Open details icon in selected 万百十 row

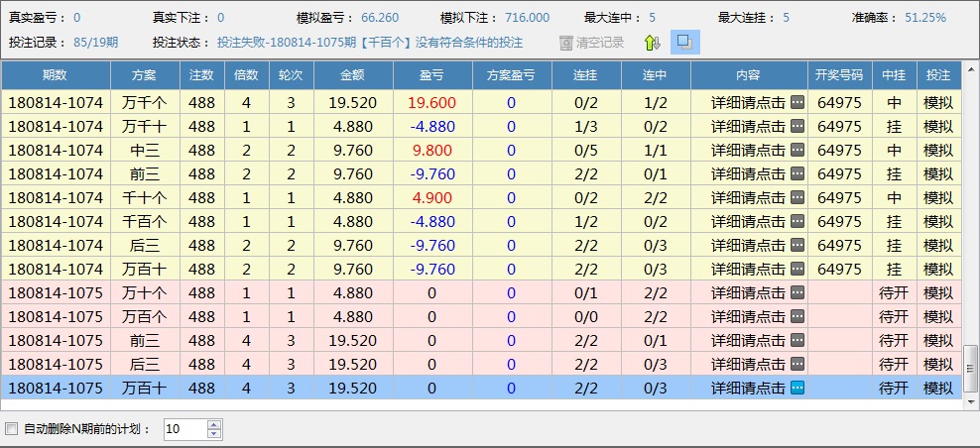[796, 388]
